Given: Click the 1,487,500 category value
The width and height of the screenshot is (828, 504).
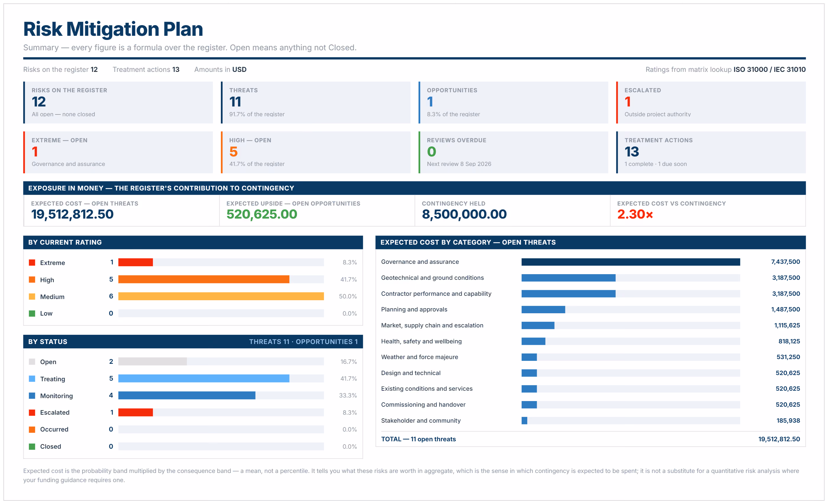Looking at the screenshot, I should (x=785, y=309).
